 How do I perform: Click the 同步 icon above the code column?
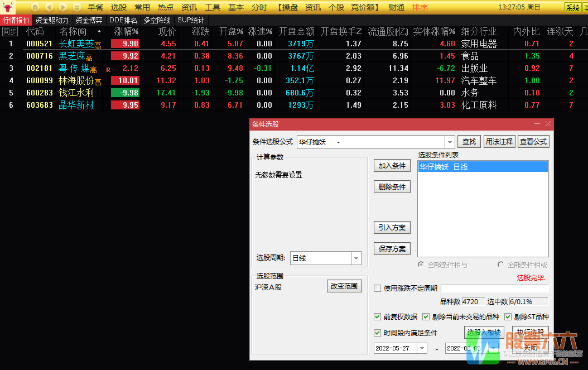(9, 32)
